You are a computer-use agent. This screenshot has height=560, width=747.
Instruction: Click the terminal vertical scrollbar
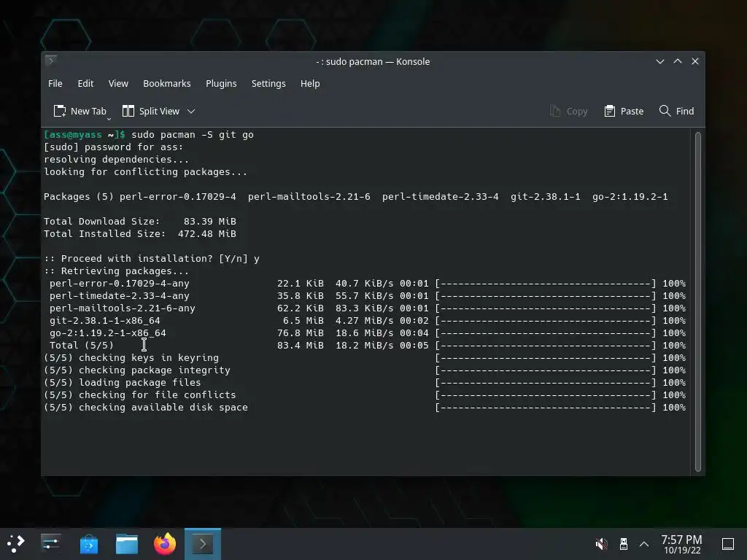pos(698,302)
